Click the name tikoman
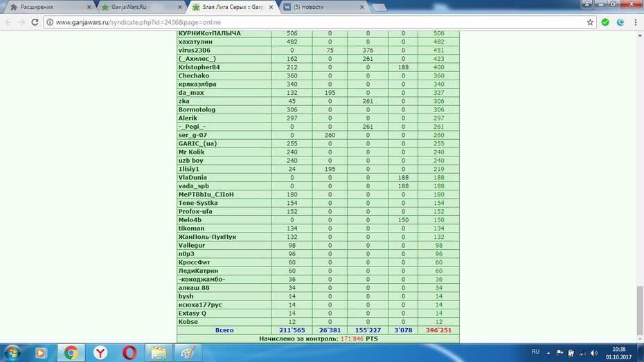The width and height of the screenshot is (644, 362). (191, 228)
